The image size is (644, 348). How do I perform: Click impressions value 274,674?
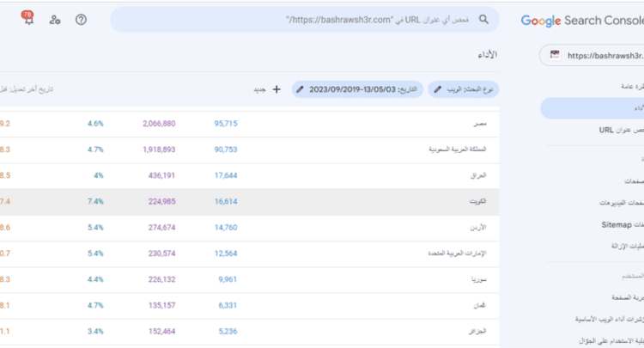click(x=161, y=227)
